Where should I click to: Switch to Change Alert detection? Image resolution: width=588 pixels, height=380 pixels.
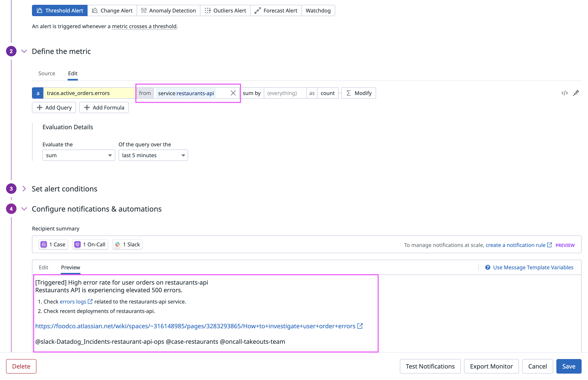click(x=112, y=10)
